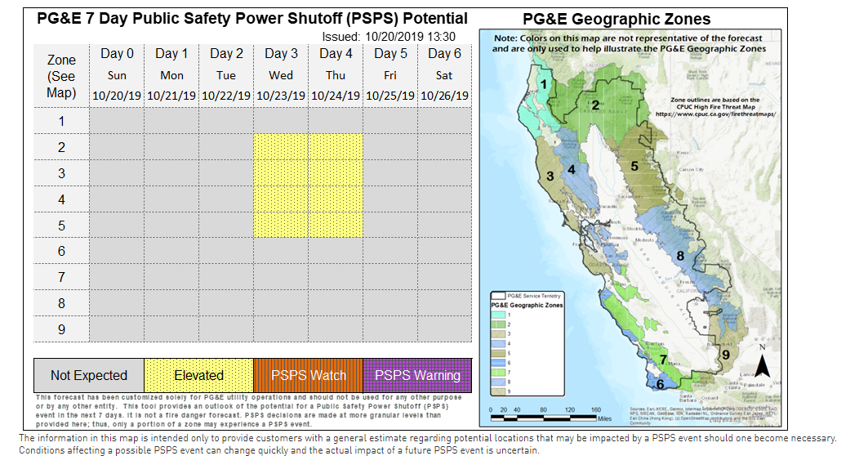Click the "Thu" label under Day 4

point(336,75)
